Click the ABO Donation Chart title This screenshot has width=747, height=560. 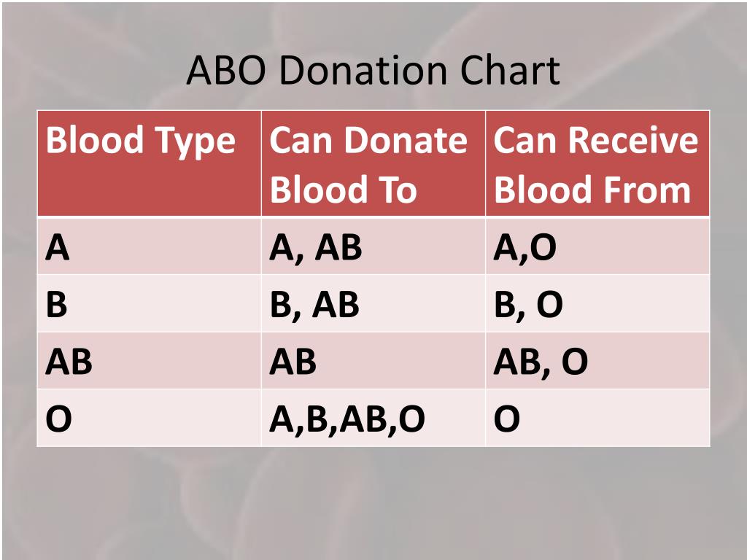tap(373, 71)
